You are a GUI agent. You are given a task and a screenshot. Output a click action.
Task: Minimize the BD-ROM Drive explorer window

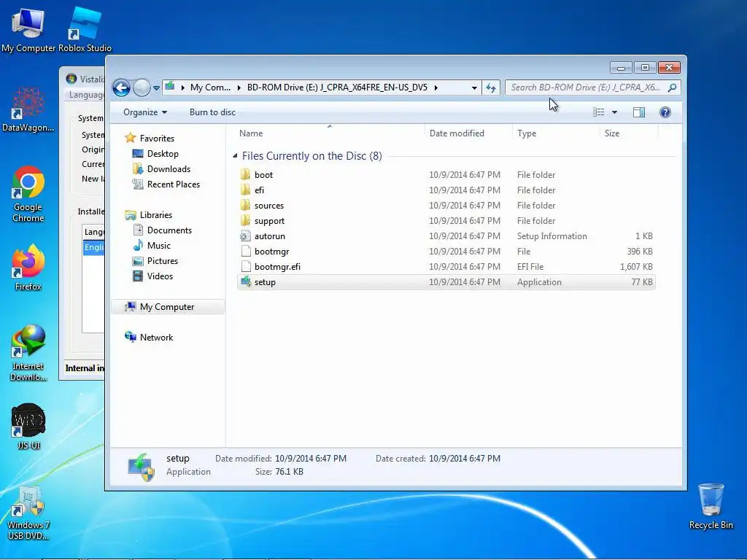point(621,68)
